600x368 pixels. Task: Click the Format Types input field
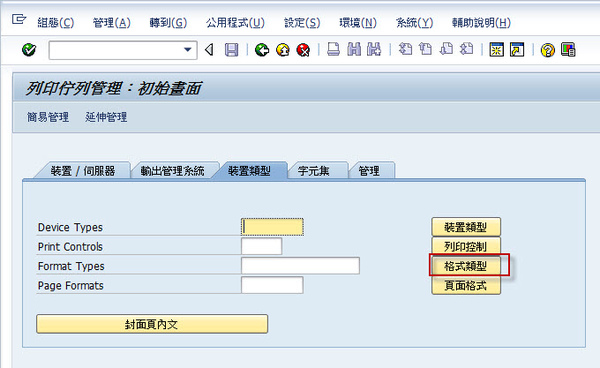pyautogui.click(x=300, y=265)
